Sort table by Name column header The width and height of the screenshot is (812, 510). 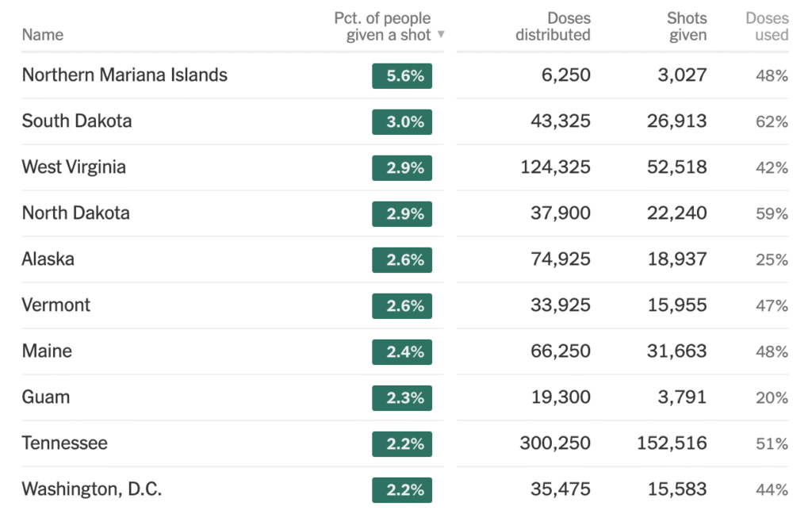(43, 35)
